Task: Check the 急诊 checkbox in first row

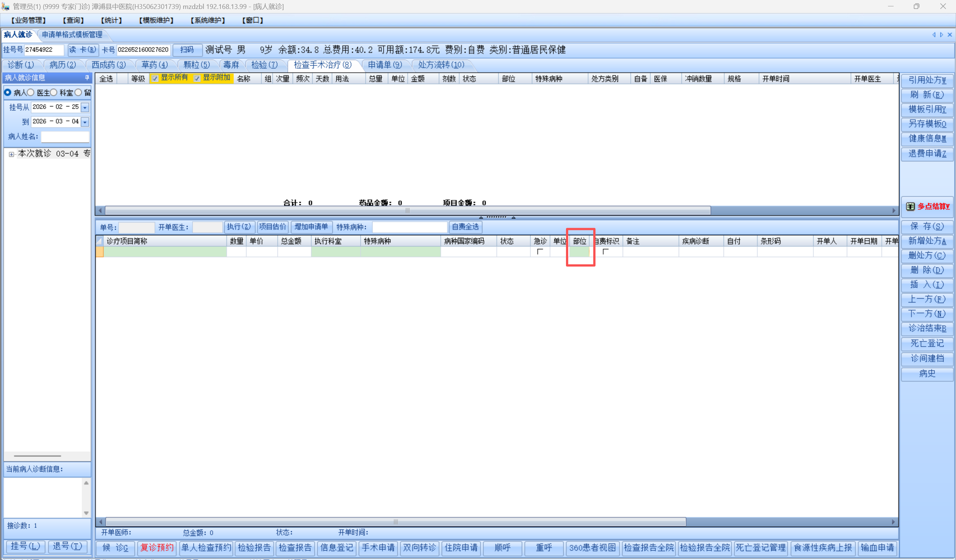Action: tap(540, 251)
